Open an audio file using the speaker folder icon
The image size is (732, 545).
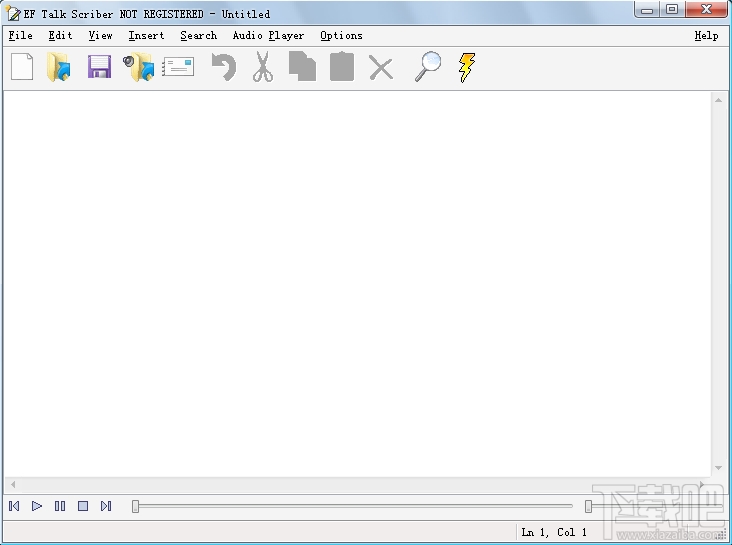coord(139,67)
